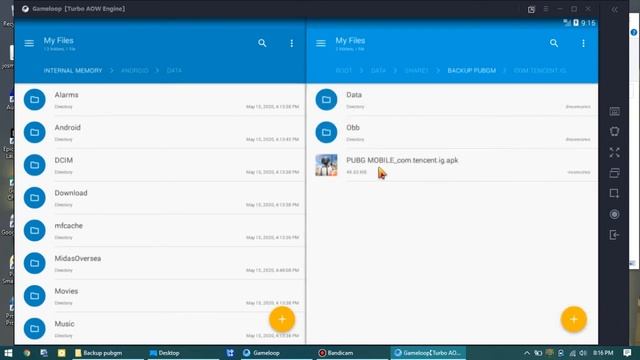Open the Data folder icon in right pane
The image size is (640, 360).
click(327, 100)
